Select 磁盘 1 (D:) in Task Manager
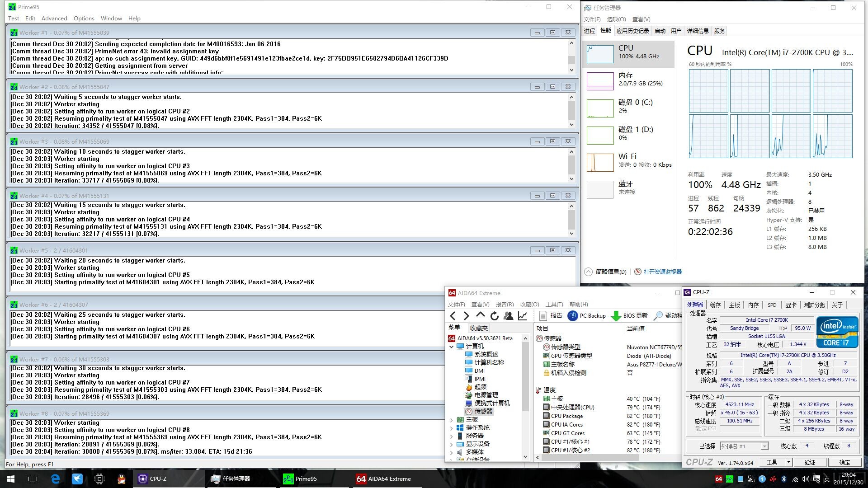 [628, 135]
